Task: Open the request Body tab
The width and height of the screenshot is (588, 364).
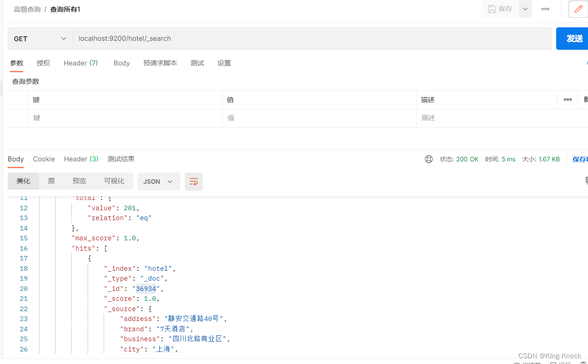Action: [x=122, y=63]
